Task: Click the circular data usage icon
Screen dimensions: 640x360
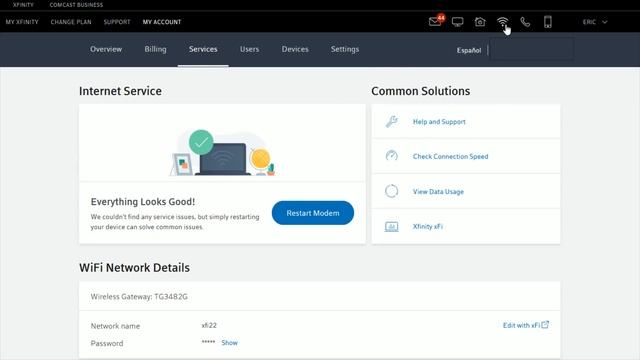Action: (x=391, y=191)
